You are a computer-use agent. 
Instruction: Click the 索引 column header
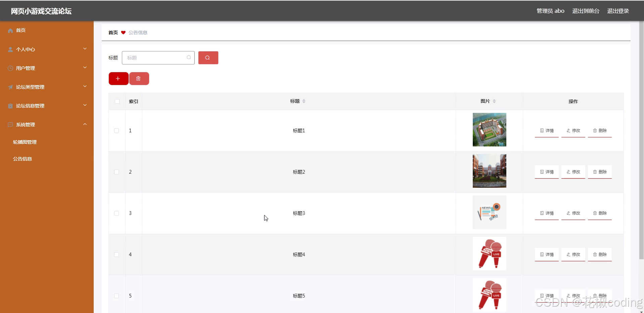pos(134,101)
